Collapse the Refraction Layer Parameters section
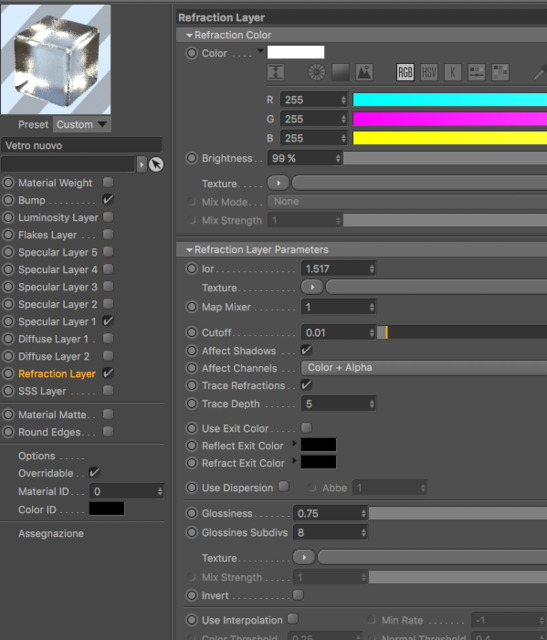 click(189, 250)
